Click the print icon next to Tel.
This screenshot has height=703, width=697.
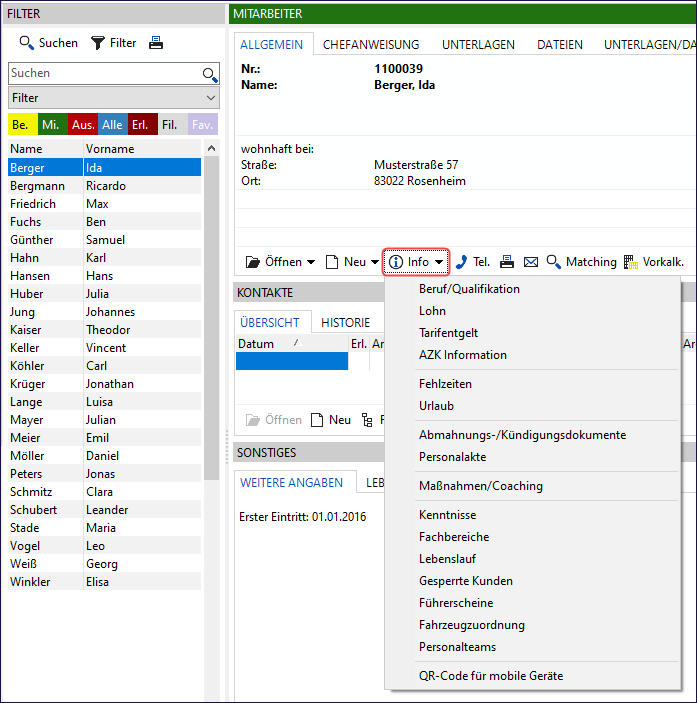click(x=507, y=262)
